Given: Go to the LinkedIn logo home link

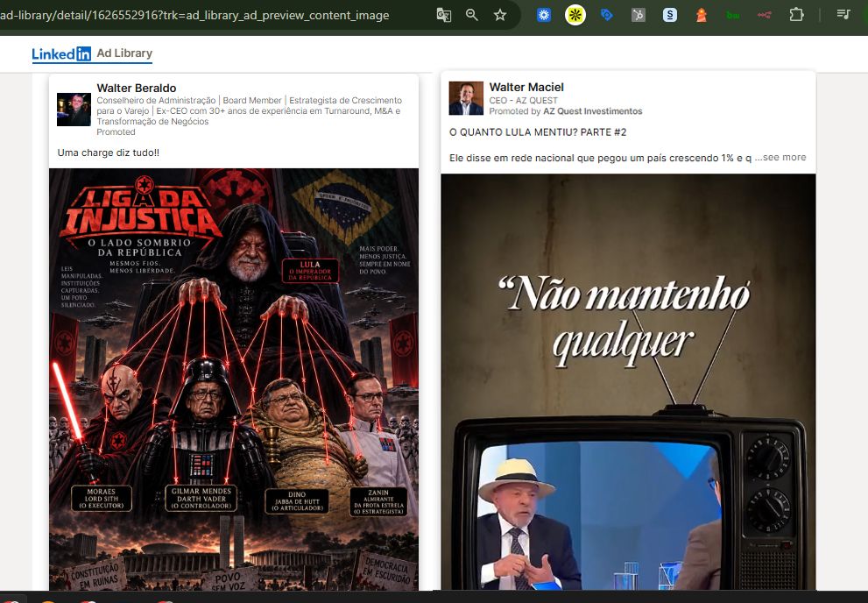Looking at the screenshot, I should click(61, 53).
